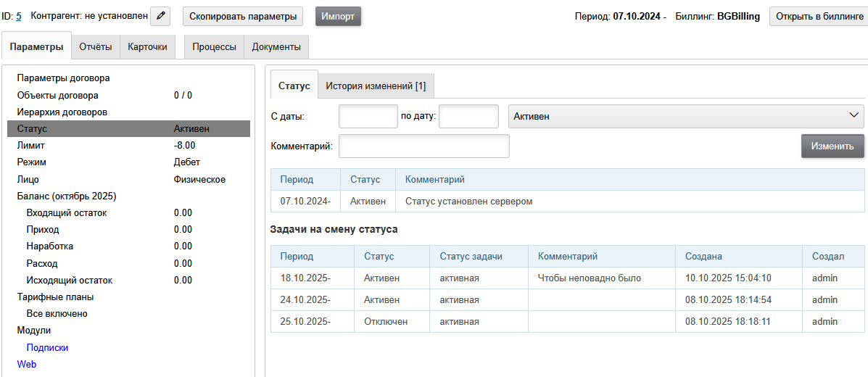Go to the Процессы tab

214,47
